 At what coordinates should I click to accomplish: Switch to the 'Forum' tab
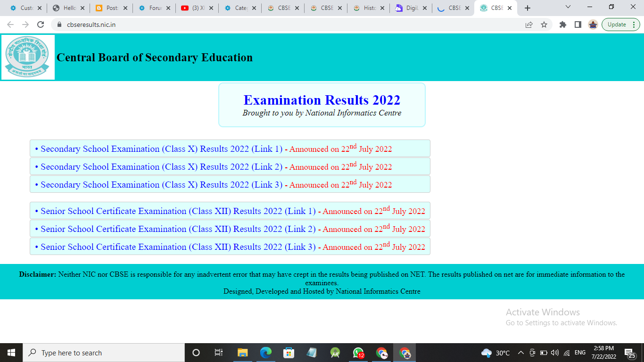[155, 8]
